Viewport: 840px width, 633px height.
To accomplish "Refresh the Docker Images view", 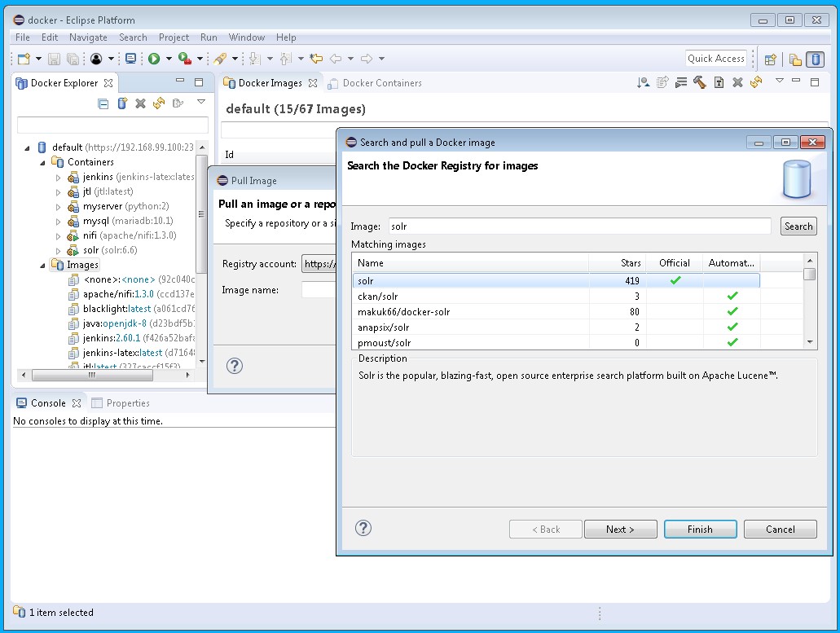I will click(x=756, y=82).
